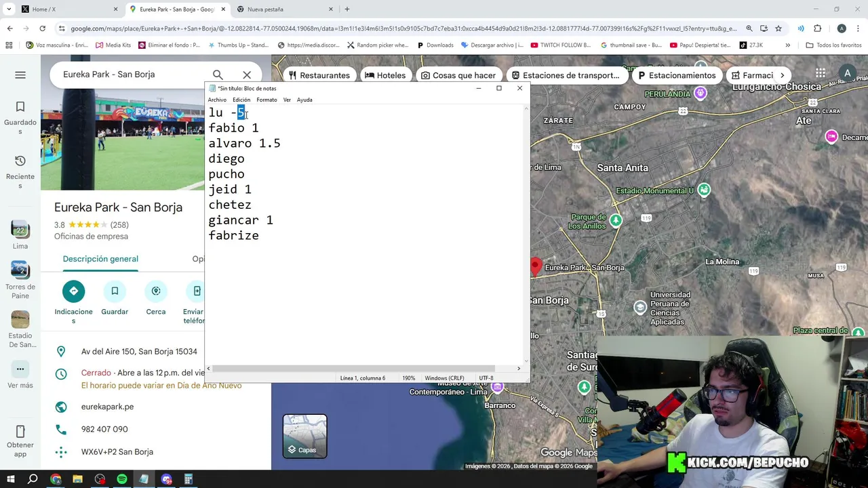Image resolution: width=868 pixels, height=488 pixels.
Task: Click the Eureka Park search field
Action: tap(132, 75)
